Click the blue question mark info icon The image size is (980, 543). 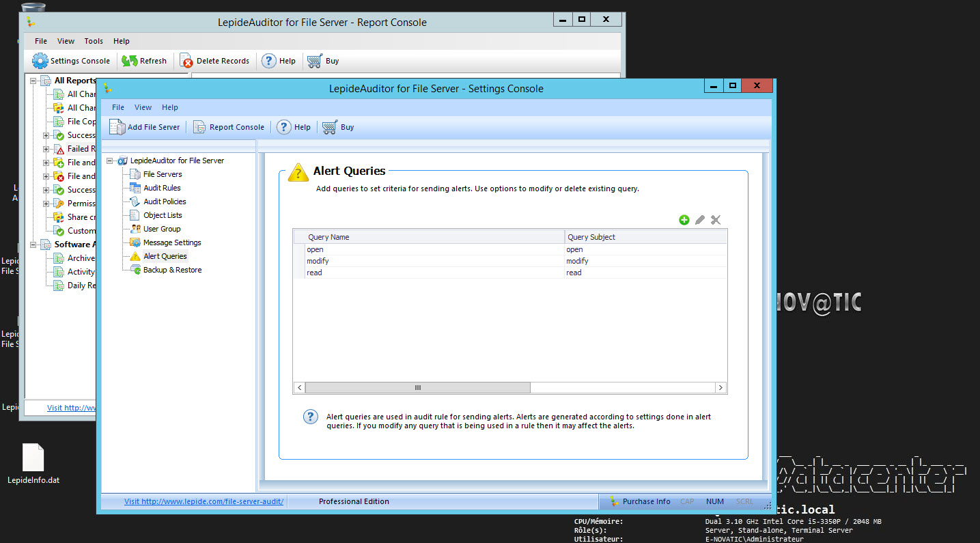311,417
